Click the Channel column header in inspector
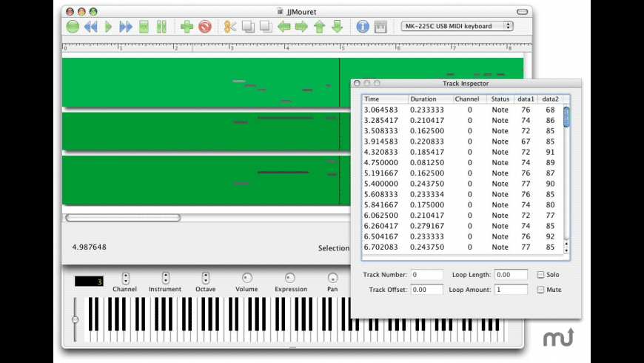 (469, 99)
